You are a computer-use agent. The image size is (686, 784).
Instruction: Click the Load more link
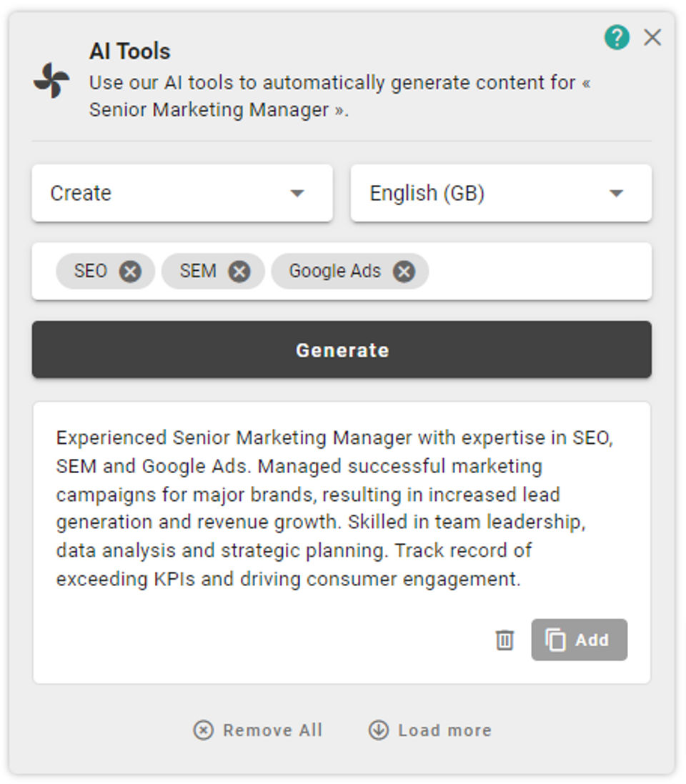pos(444,730)
